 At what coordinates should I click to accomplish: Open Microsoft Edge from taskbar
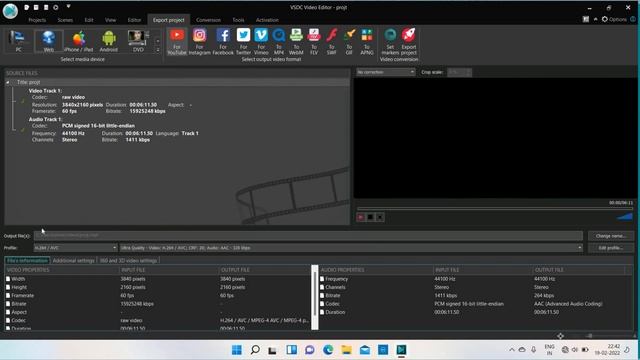(328, 350)
